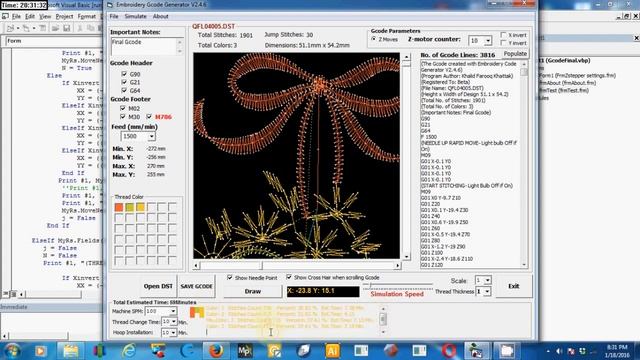
Task: Click the Visual Basic Menu Editor toolbar icon
Action: (42, 28)
